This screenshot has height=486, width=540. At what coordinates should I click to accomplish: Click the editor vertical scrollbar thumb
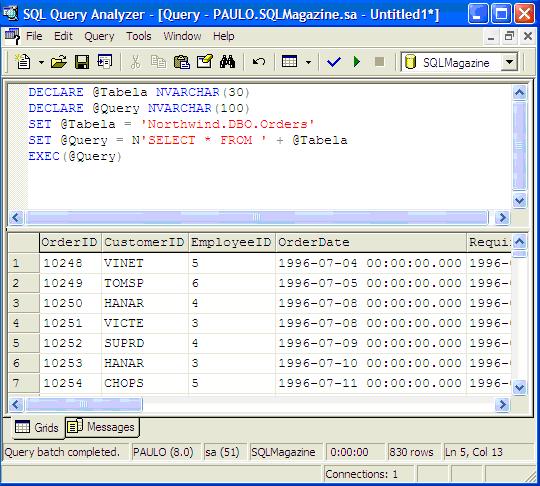pyautogui.click(x=519, y=146)
